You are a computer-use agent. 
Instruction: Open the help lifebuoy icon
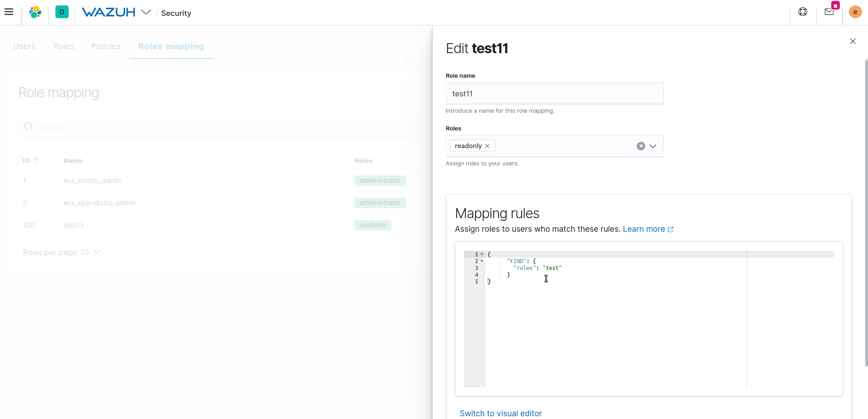tap(803, 12)
